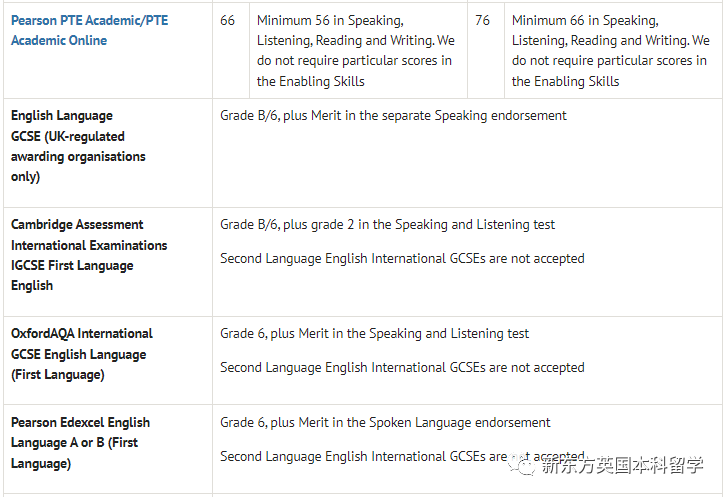This screenshot has height=497, width=727.
Task: Click the Second Language note in the Cambridge row
Action: (x=402, y=258)
